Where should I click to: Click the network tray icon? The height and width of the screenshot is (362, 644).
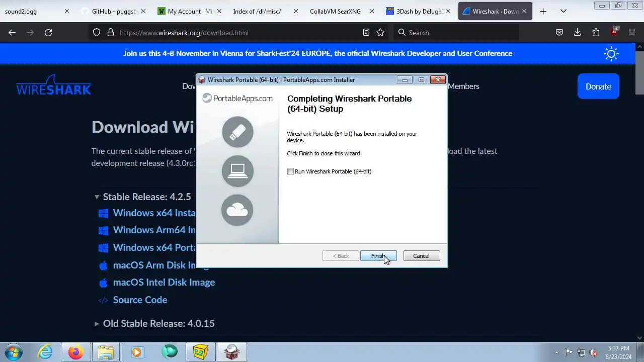click(x=581, y=352)
